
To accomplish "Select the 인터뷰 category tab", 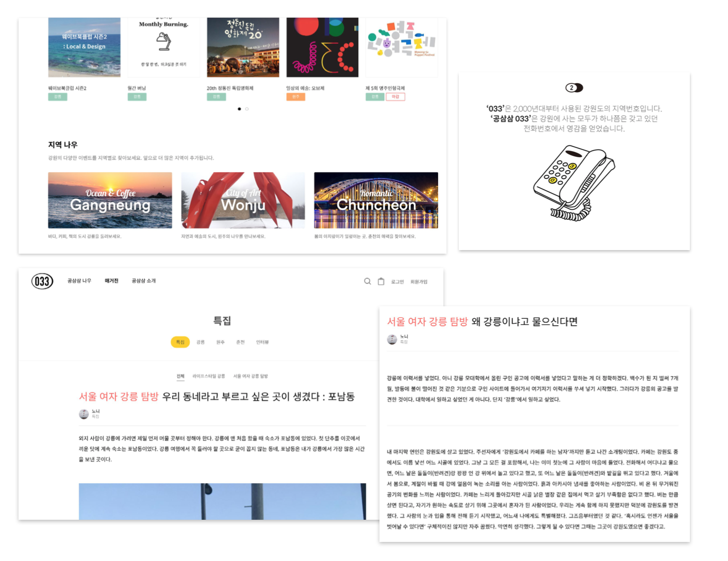I will coord(262,342).
